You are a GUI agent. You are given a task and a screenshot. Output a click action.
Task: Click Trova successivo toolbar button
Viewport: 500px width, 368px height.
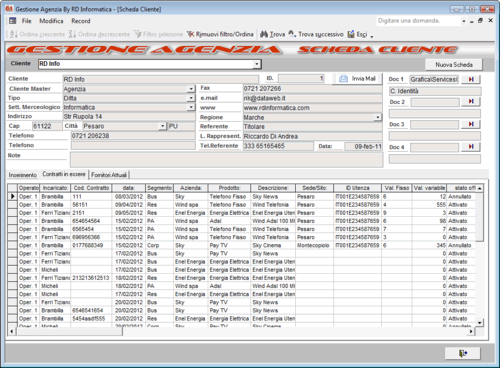pos(316,34)
